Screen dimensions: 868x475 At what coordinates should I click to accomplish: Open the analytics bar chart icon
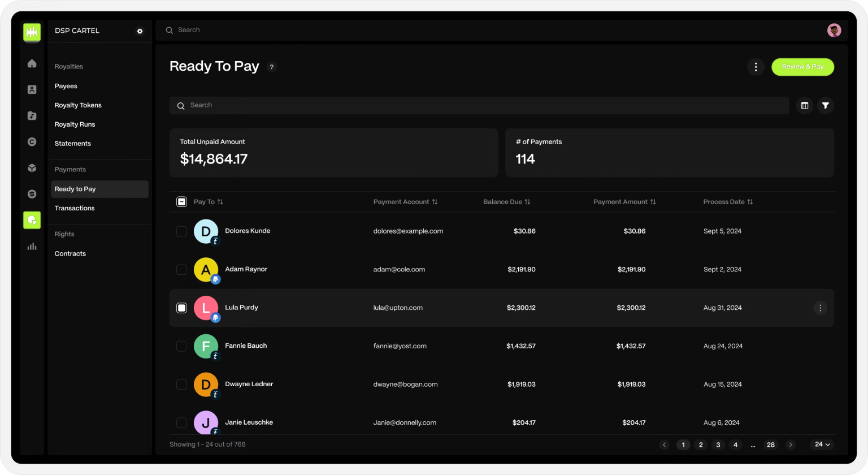tap(32, 246)
